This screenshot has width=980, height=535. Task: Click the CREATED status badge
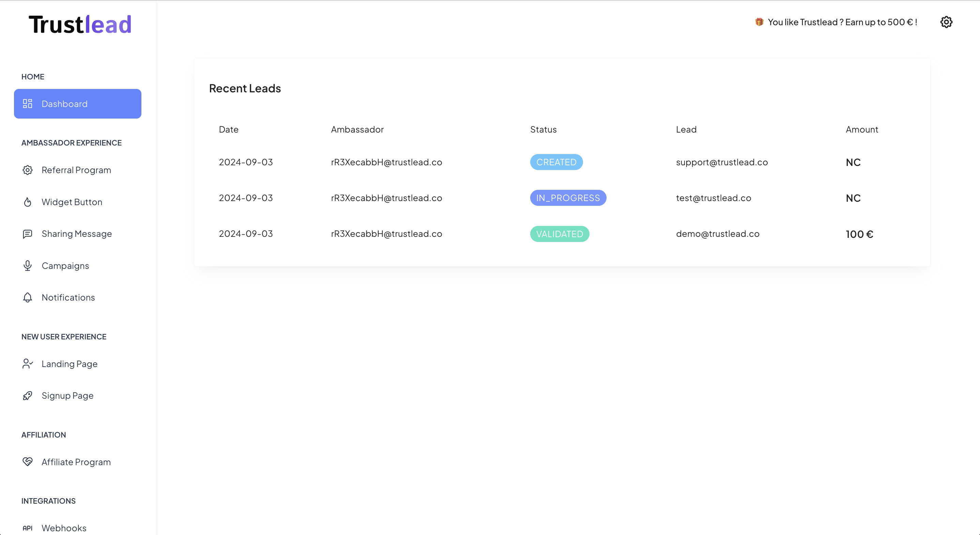(556, 162)
